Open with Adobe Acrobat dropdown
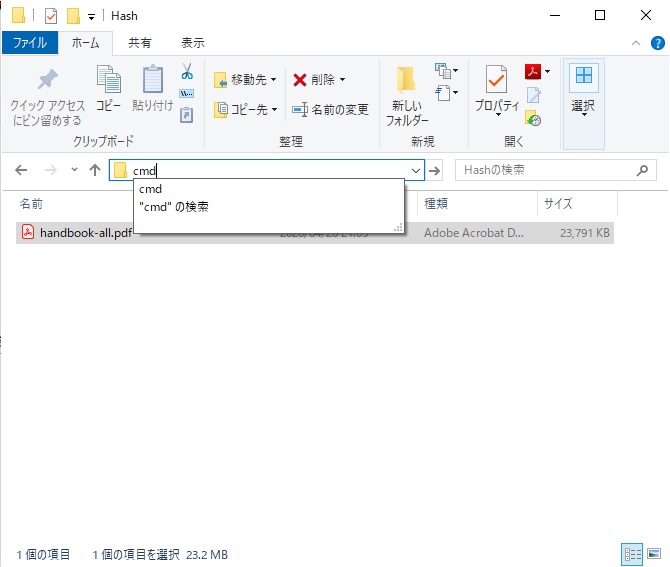 pyautogui.click(x=537, y=71)
